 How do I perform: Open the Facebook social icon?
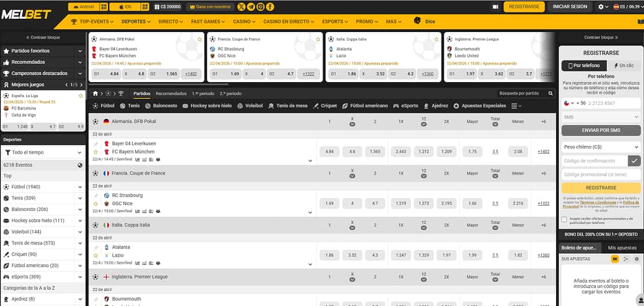pos(270,7)
